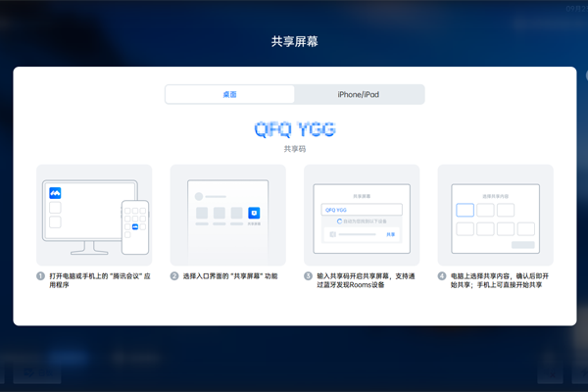Click the step 2 number badge
Viewport: 588px width, 392px height.
tap(174, 276)
